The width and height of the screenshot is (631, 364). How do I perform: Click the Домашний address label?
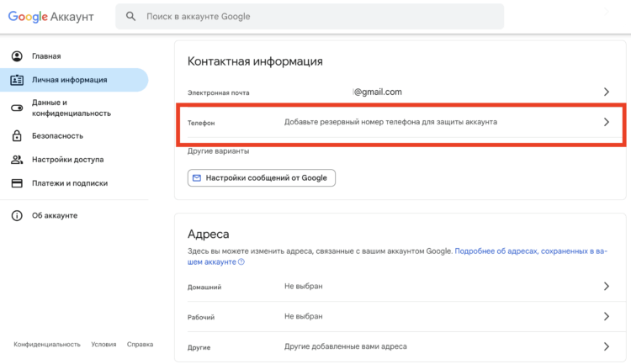tap(204, 288)
